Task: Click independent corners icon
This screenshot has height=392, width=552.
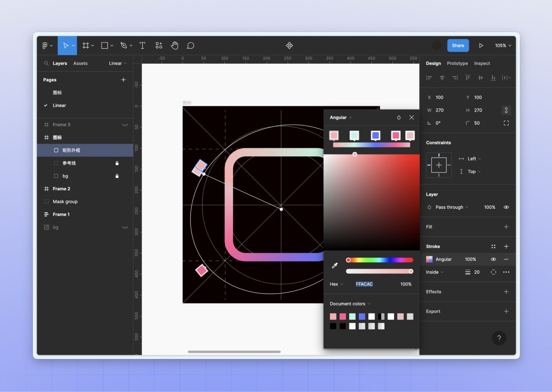Action: click(506, 123)
